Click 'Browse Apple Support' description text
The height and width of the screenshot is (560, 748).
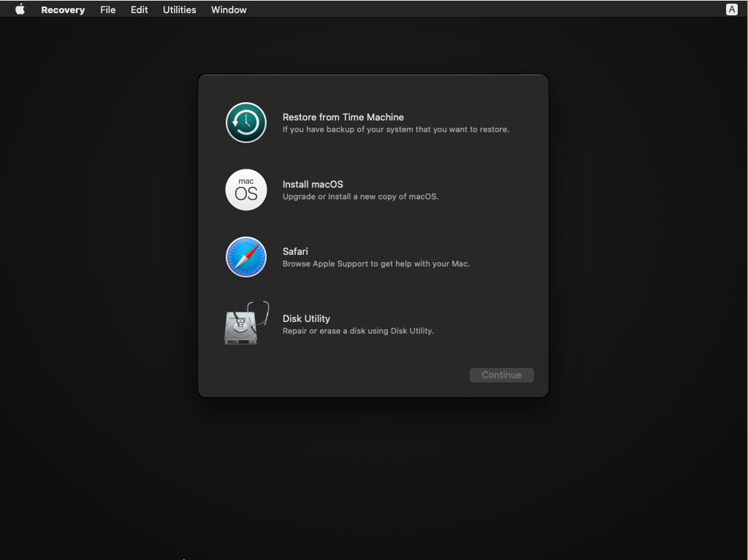pyautogui.click(x=376, y=264)
